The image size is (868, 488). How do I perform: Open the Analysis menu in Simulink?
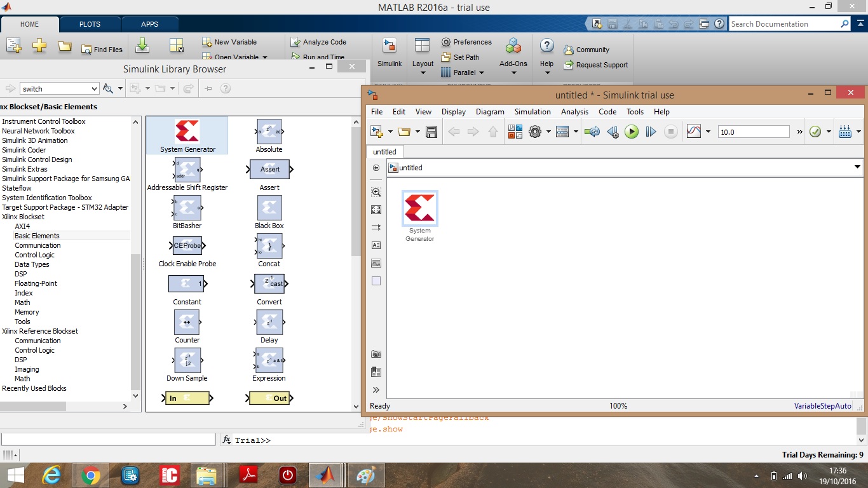(575, 112)
